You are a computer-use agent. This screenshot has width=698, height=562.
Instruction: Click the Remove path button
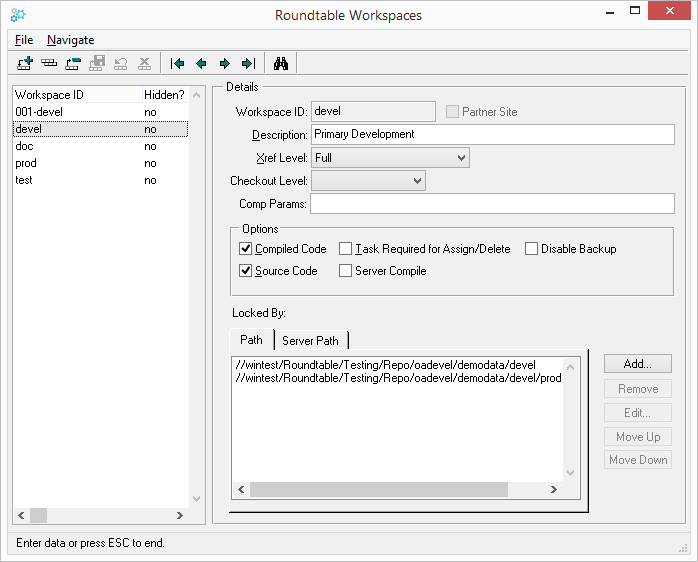(x=637, y=389)
